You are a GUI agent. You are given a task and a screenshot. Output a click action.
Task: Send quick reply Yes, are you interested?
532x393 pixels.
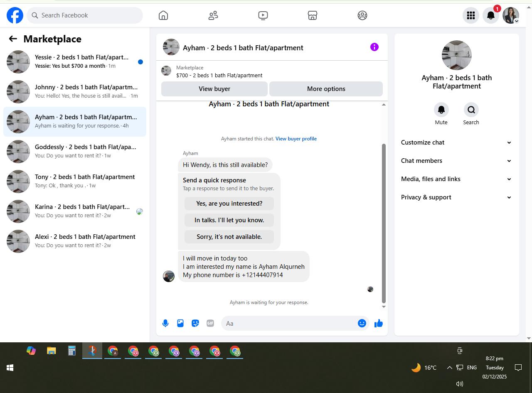[229, 204]
